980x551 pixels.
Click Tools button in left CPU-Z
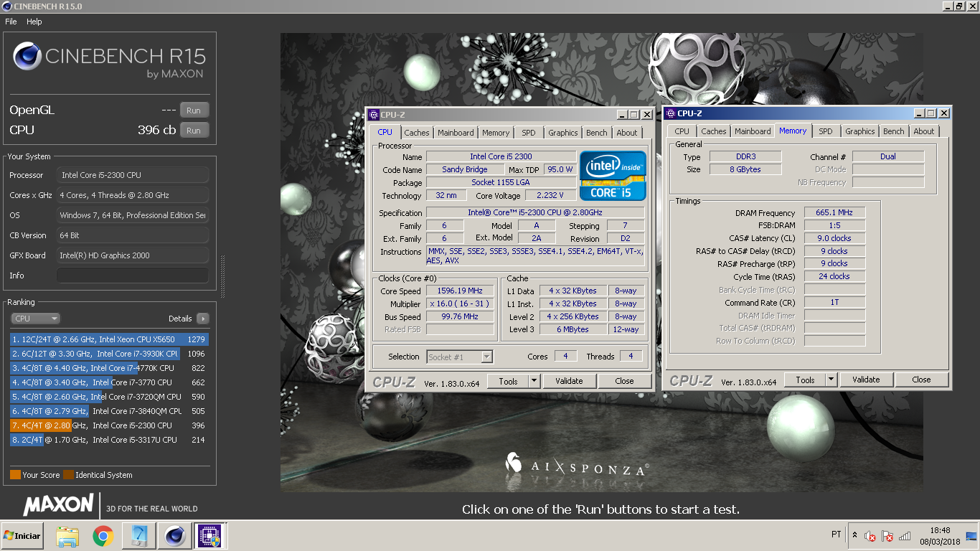click(508, 381)
